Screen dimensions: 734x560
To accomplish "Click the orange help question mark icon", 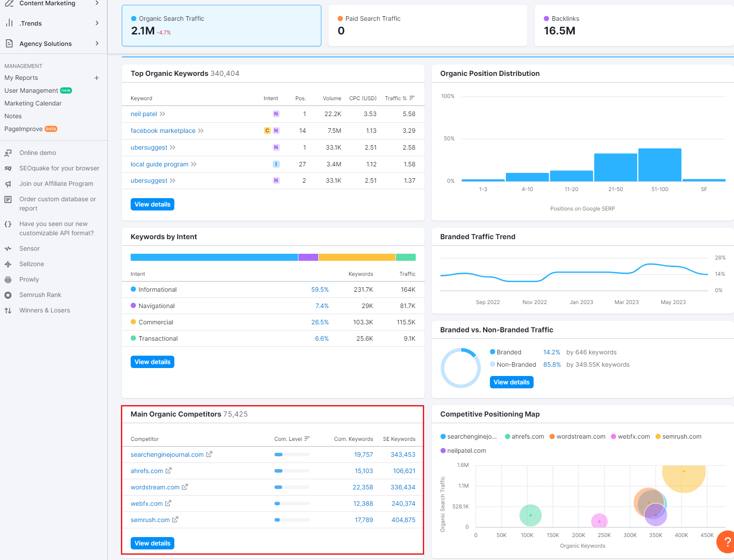I will tap(726, 542).
